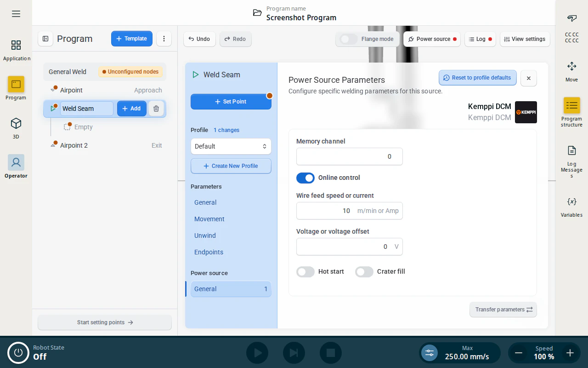Open the welding torch icon at top right
The height and width of the screenshot is (368, 588).
tap(572, 18)
